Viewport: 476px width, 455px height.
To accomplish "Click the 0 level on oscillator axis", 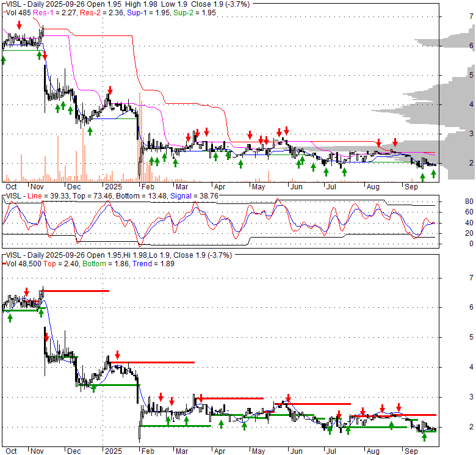I will click(x=471, y=243).
